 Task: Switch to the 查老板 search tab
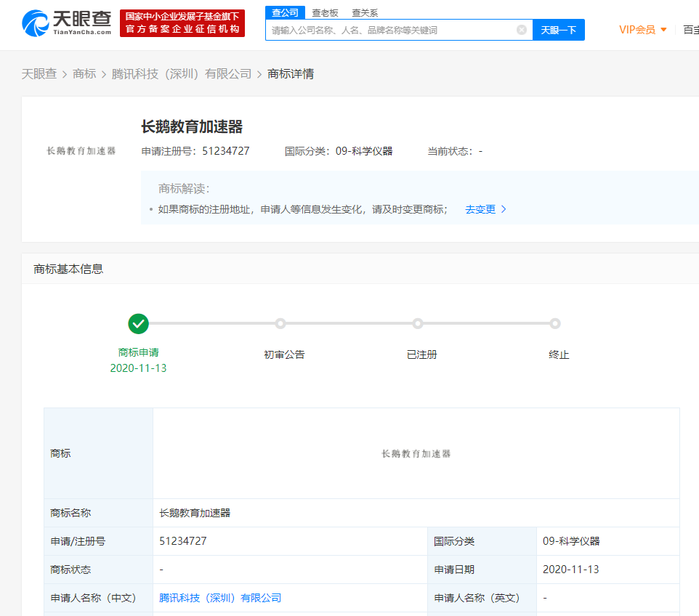click(x=325, y=12)
